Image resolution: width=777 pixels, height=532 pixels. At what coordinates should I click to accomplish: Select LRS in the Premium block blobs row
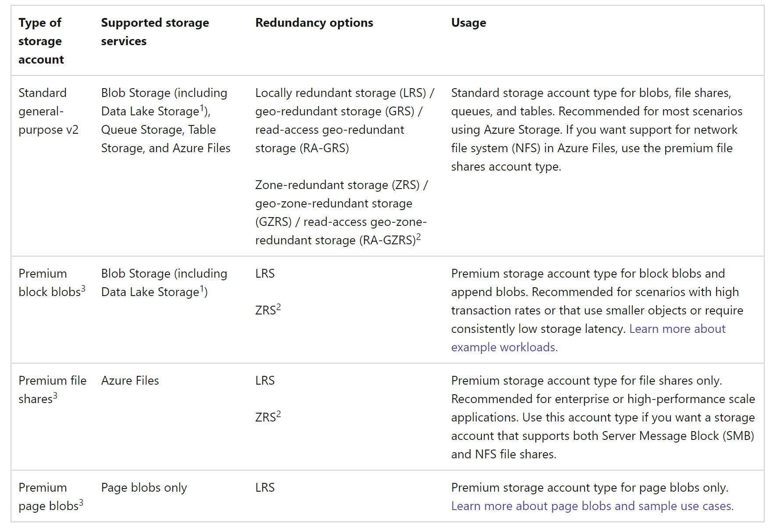[265, 274]
